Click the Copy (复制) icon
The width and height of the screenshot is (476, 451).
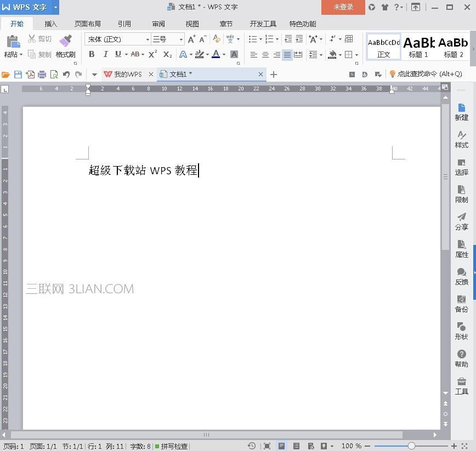[x=32, y=54]
